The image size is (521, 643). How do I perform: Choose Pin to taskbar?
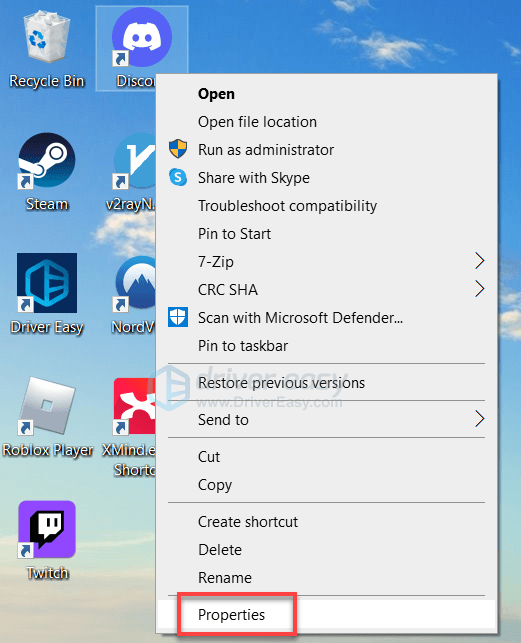click(327, 346)
